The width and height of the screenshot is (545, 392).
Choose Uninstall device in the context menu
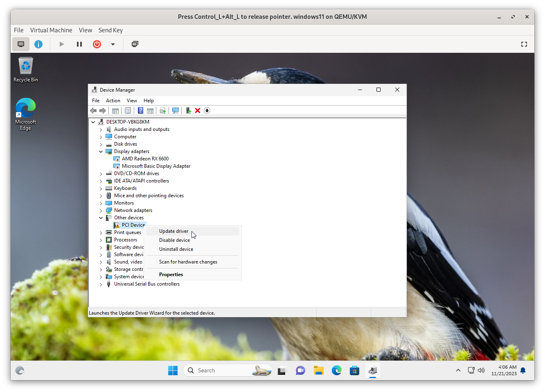[193, 249]
